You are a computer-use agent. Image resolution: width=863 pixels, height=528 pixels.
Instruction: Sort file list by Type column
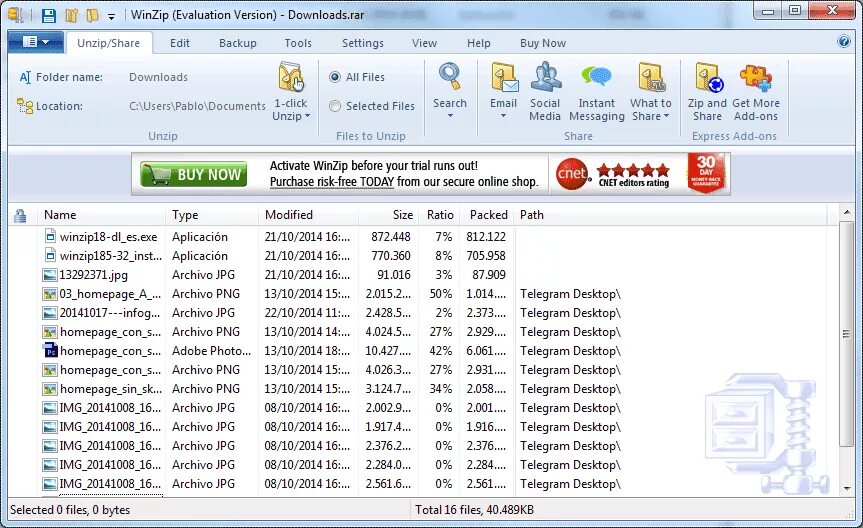212,215
